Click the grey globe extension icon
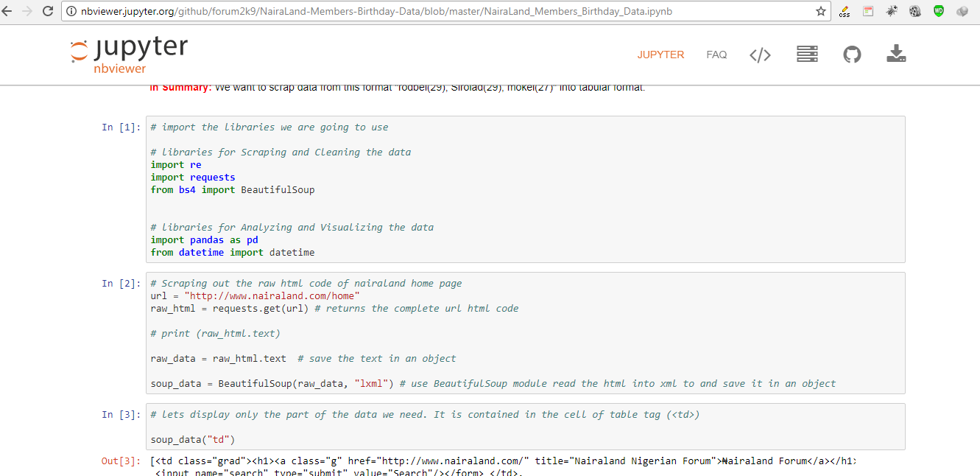980x476 pixels. click(x=962, y=11)
